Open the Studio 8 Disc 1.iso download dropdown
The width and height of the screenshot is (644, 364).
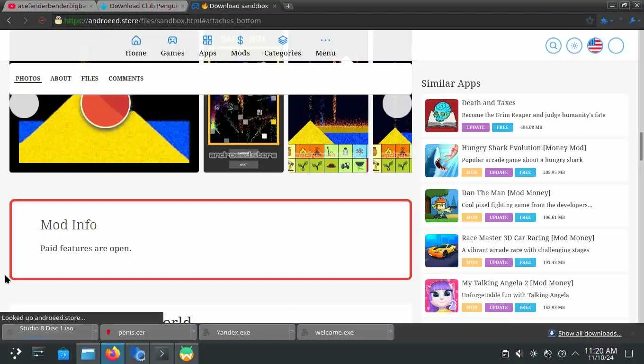[95, 332]
